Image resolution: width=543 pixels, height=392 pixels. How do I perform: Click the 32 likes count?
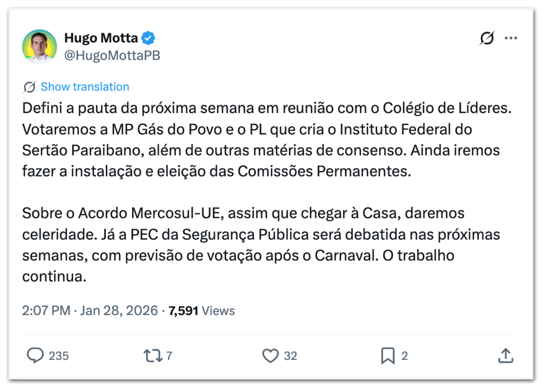point(291,356)
